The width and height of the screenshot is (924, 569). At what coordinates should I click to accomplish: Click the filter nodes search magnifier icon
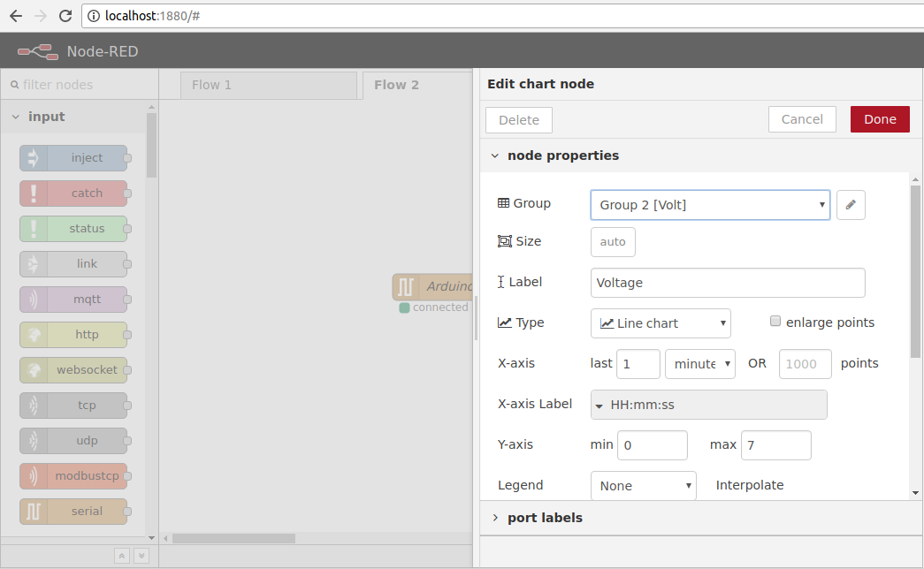point(15,85)
